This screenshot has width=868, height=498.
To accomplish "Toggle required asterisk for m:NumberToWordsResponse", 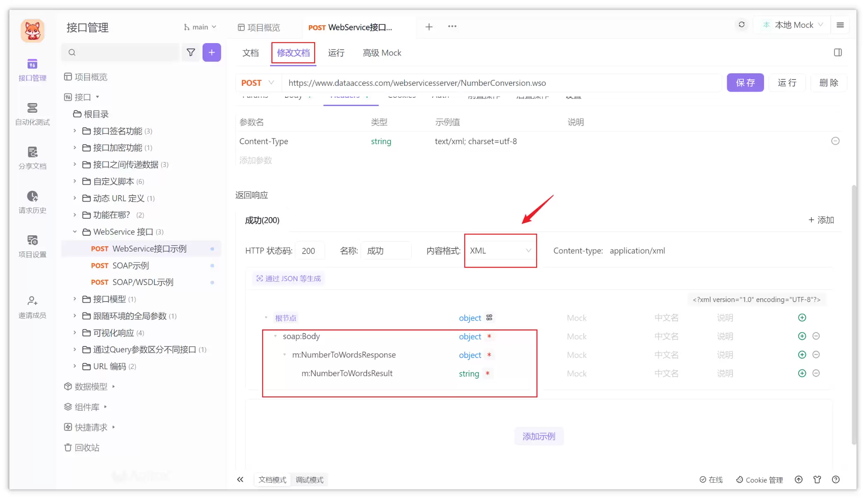I will 489,355.
